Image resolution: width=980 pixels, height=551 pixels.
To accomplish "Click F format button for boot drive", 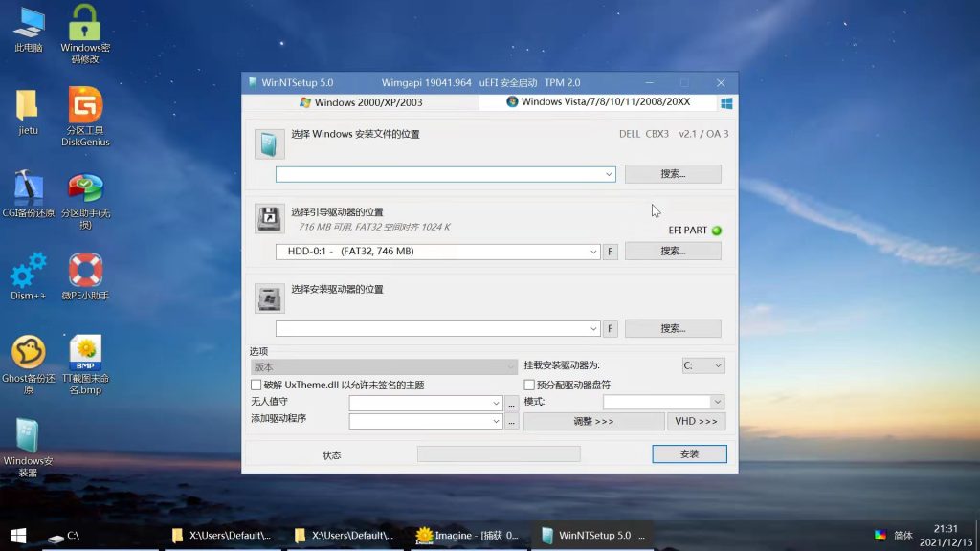I will coord(611,252).
